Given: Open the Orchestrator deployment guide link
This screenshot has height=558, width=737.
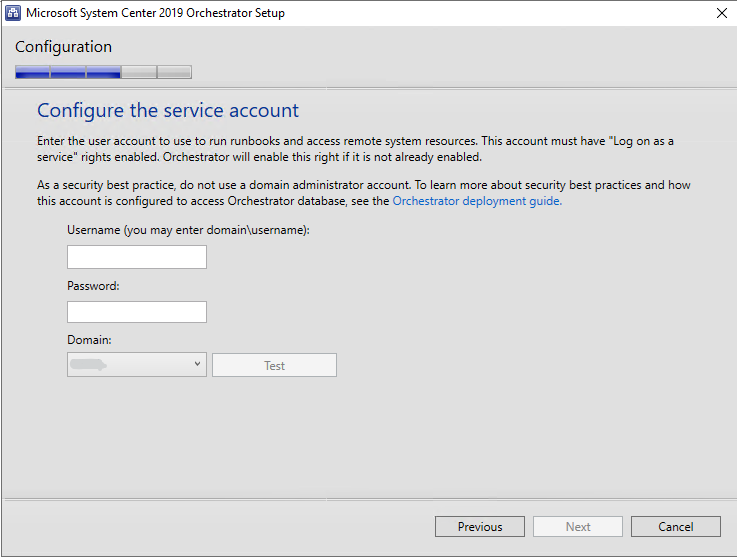Looking at the screenshot, I should (477, 201).
